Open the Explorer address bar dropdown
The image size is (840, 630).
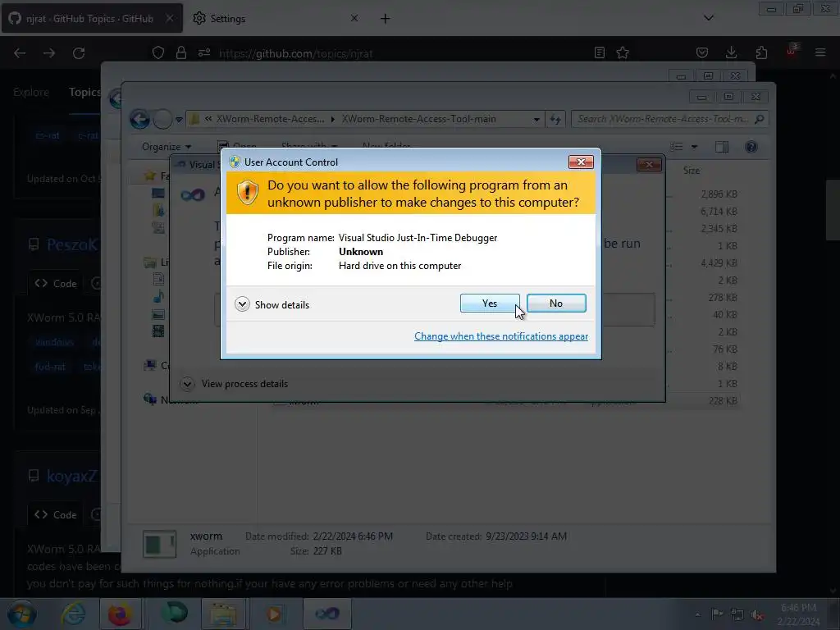(x=536, y=119)
